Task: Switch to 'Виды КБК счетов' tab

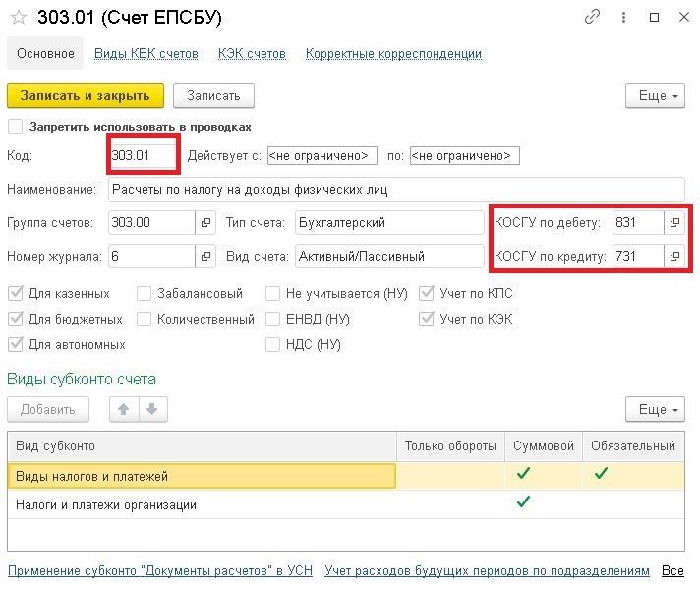Action: (x=146, y=54)
